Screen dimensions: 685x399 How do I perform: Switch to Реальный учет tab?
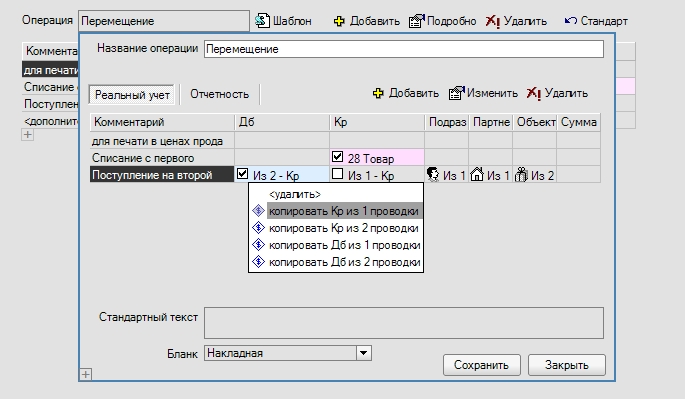pyautogui.click(x=132, y=94)
